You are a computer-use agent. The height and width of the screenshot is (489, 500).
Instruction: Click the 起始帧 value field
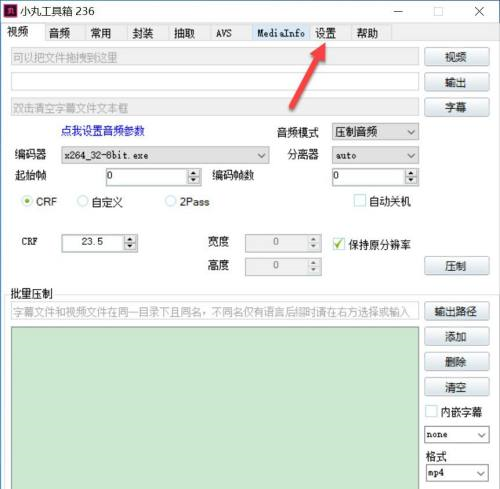point(147,177)
